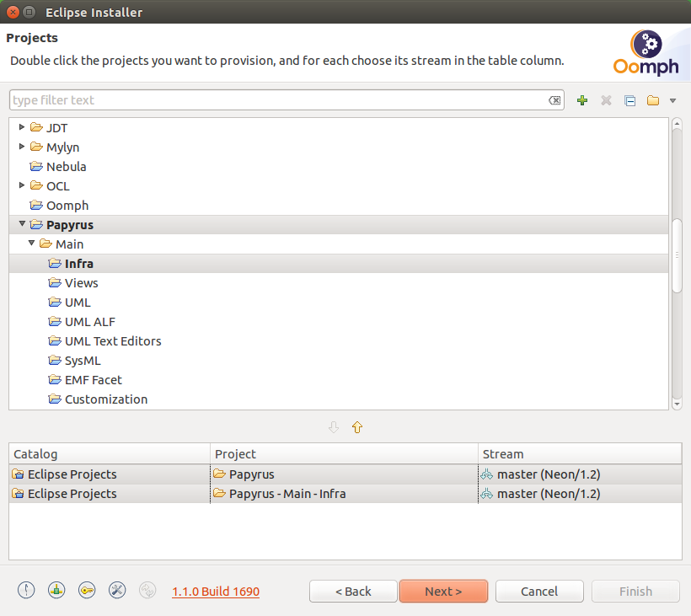Screen dimensions: 691x616
Task: Select the EMF Facet project
Action: tap(93, 380)
